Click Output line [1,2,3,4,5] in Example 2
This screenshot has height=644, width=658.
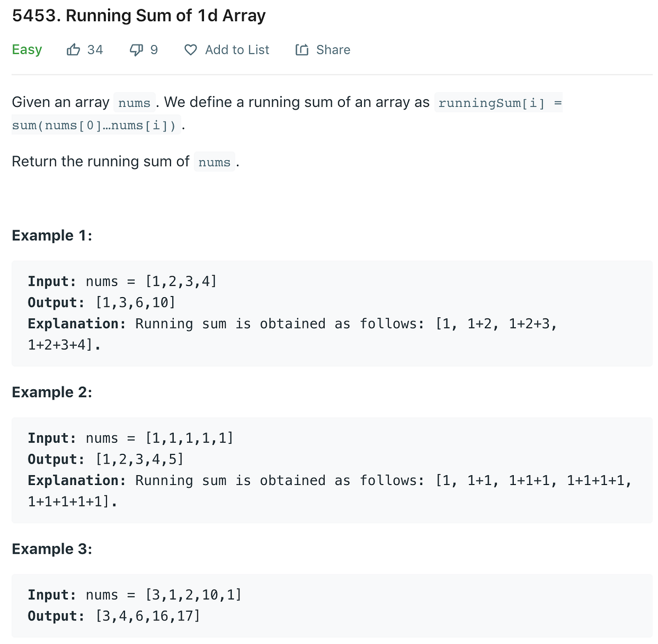point(106,459)
